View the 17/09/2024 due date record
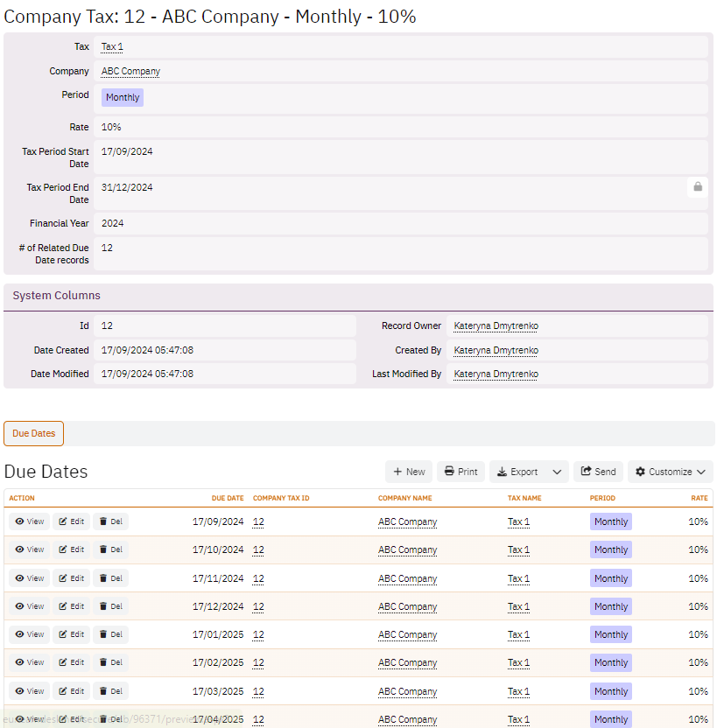This screenshot has width=717, height=728. point(29,521)
